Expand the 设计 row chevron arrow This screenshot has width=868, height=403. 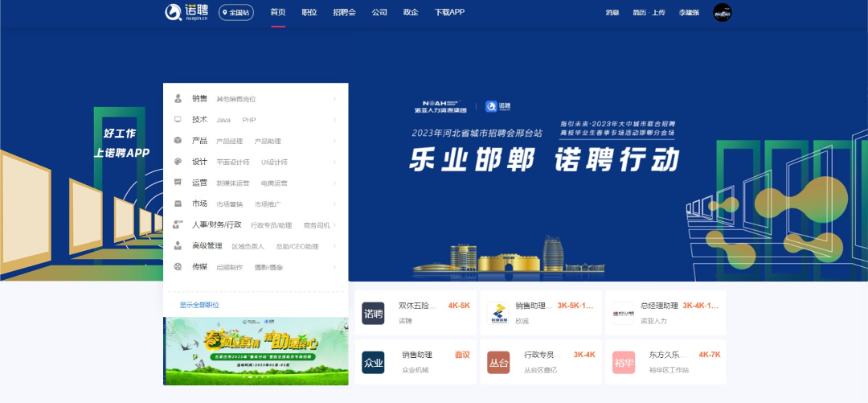tap(334, 162)
